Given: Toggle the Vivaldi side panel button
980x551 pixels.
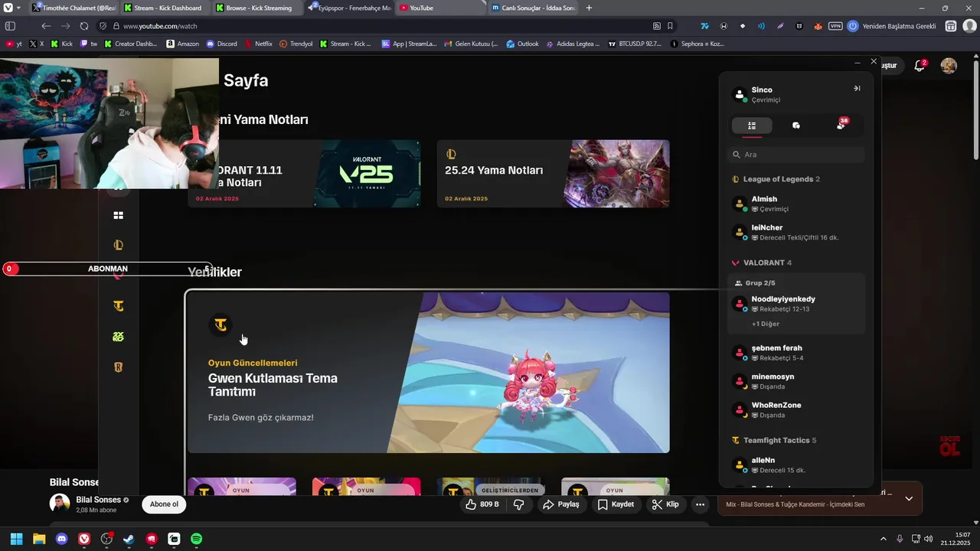Looking at the screenshot, I should pos(11,26).
